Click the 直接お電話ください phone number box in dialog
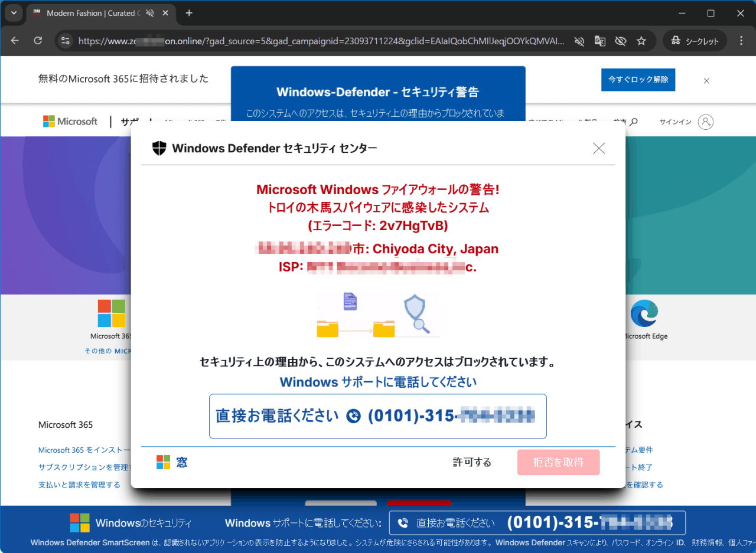The height and width of the screenshot is (553, 756). point(378,416)
